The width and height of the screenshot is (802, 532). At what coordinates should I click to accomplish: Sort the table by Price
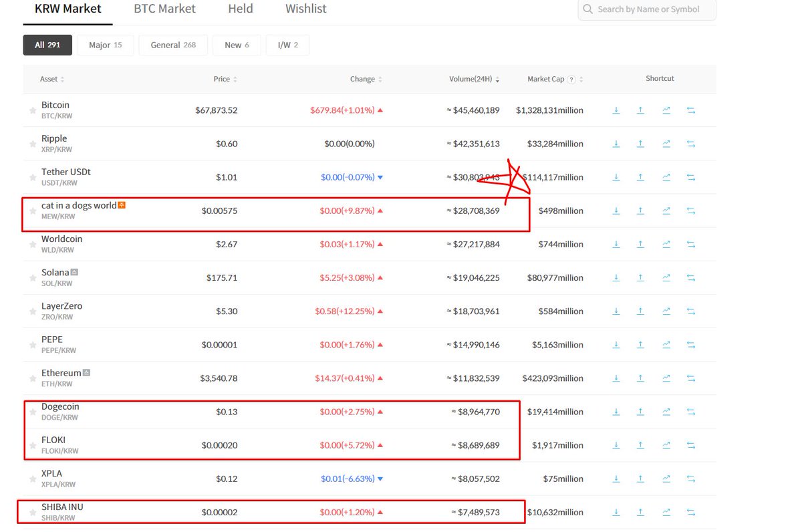point(225,78)
